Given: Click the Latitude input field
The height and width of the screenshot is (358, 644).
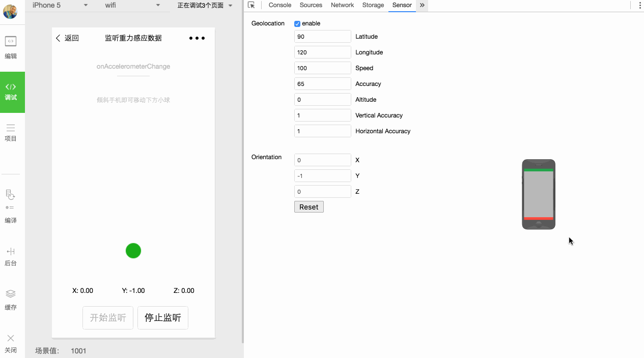Looking at the screenshot, I should point(322,37).
